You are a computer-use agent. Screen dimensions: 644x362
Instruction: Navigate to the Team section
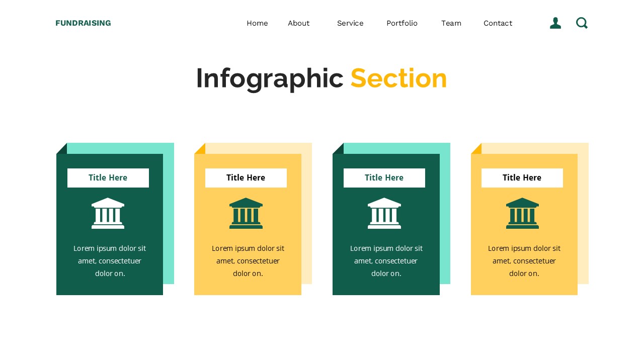click(x=451, y=23)
